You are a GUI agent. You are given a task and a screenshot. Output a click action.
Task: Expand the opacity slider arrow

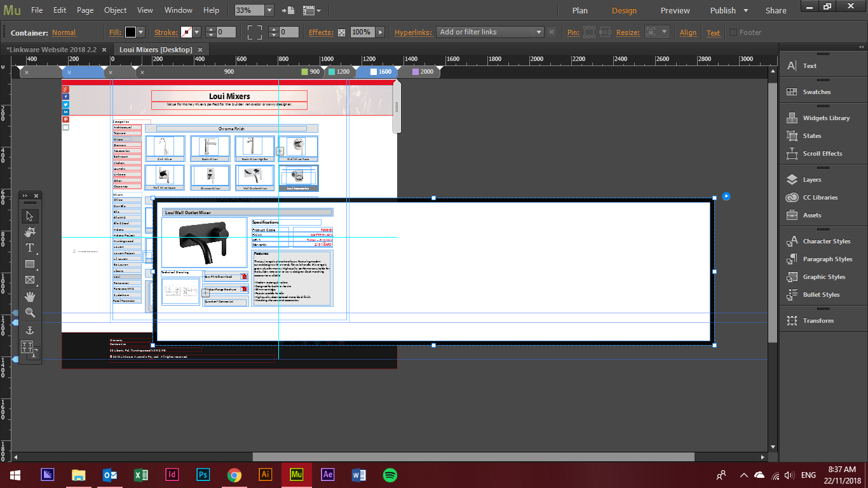coord(380,32)
